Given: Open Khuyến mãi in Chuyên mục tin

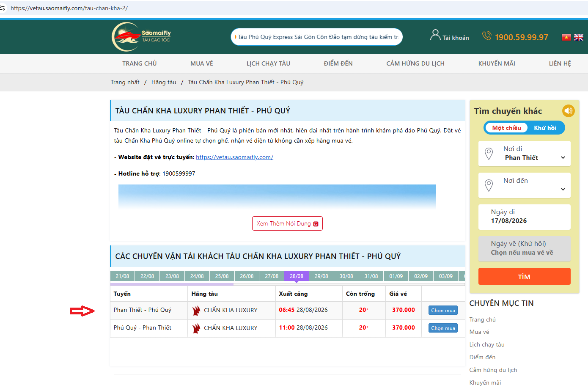Looking at the screenshot, I should (x=485, y=382).
